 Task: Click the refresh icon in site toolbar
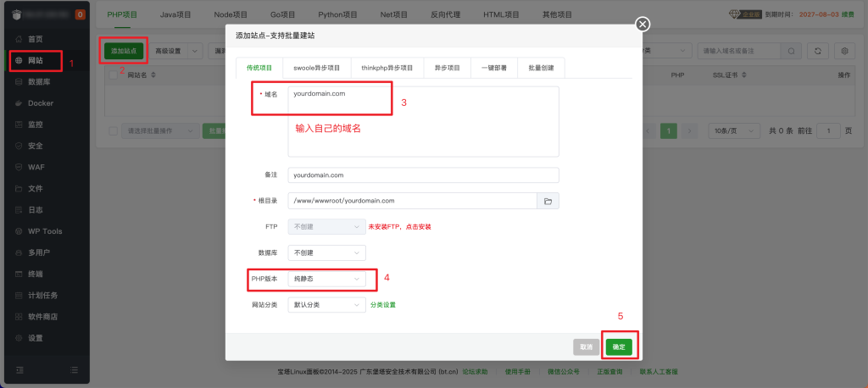pyautogui.click(x=817, y=51)
